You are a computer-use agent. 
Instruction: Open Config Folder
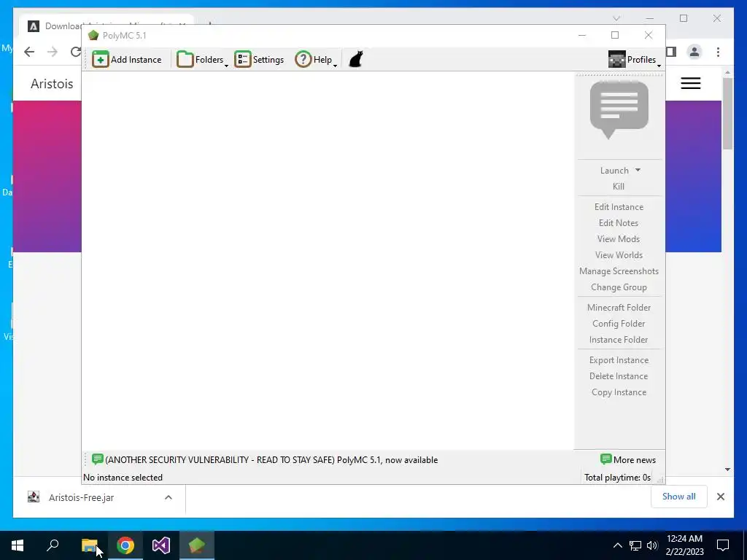pos(619,324)
